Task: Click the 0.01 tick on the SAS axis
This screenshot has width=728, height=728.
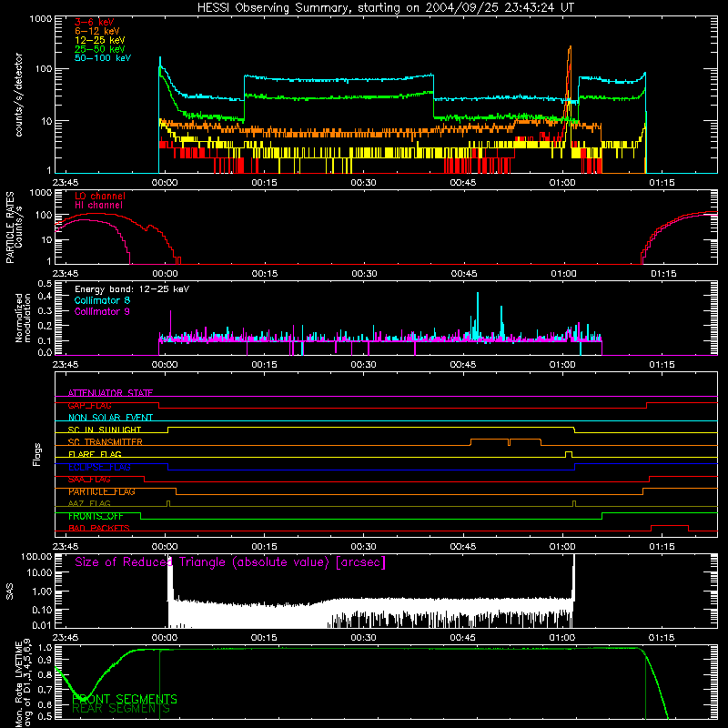Action: [x=42, y=625]
